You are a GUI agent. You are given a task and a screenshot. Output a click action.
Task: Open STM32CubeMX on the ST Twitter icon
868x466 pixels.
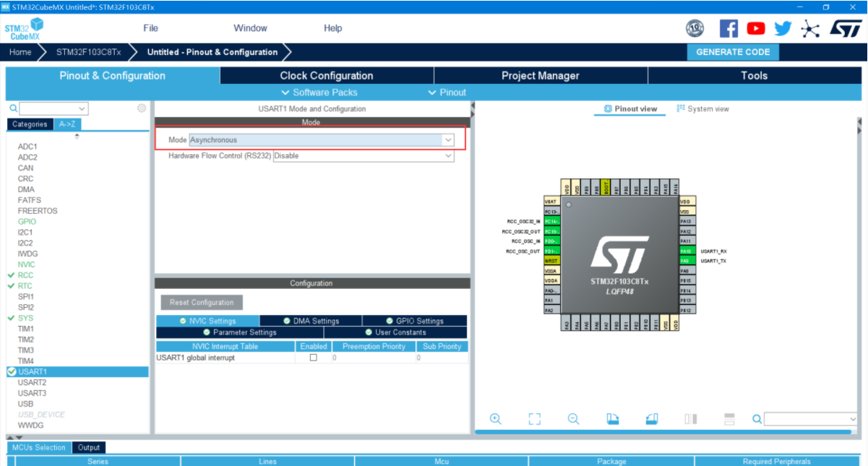click(x=782, y=28)
